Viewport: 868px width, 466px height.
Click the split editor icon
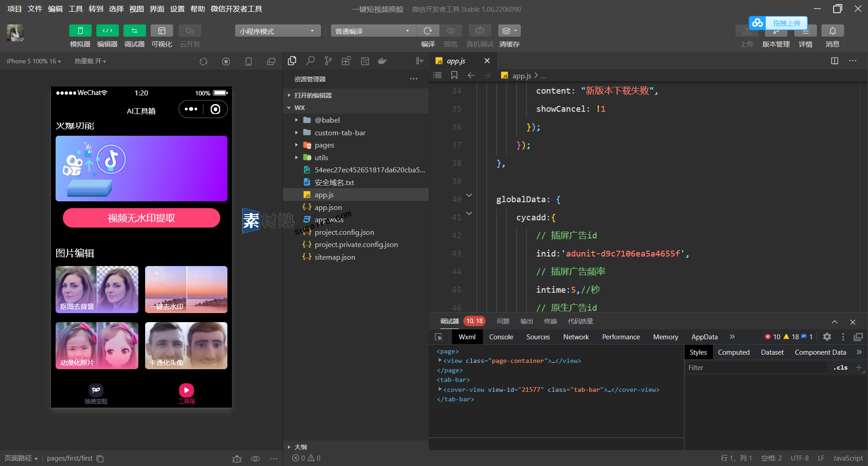pos(835,61)
